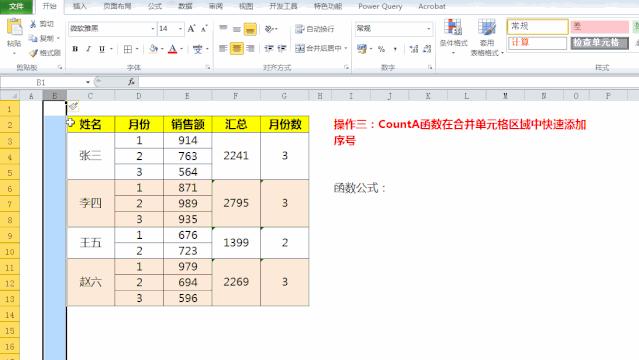Open the font size dropdown
This screenshot has height=360, width=639.
pyautogui.click(x=180, y=29)
